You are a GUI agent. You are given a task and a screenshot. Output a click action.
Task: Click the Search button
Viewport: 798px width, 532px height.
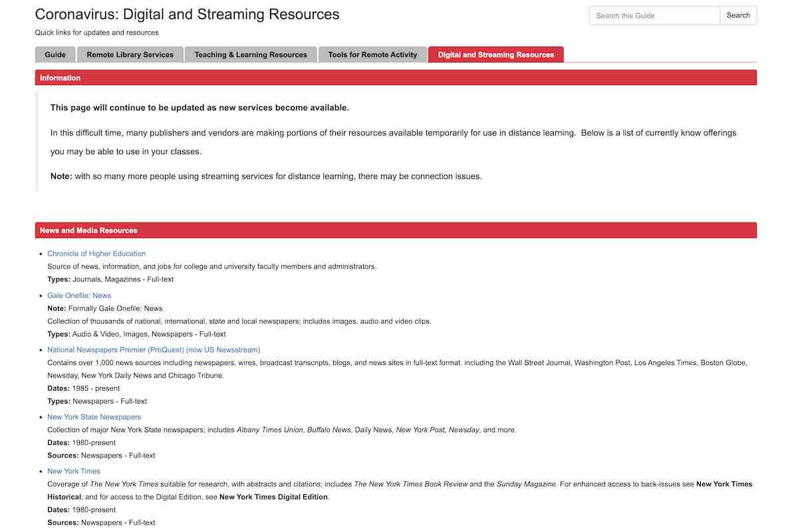[x=738, y=15]
